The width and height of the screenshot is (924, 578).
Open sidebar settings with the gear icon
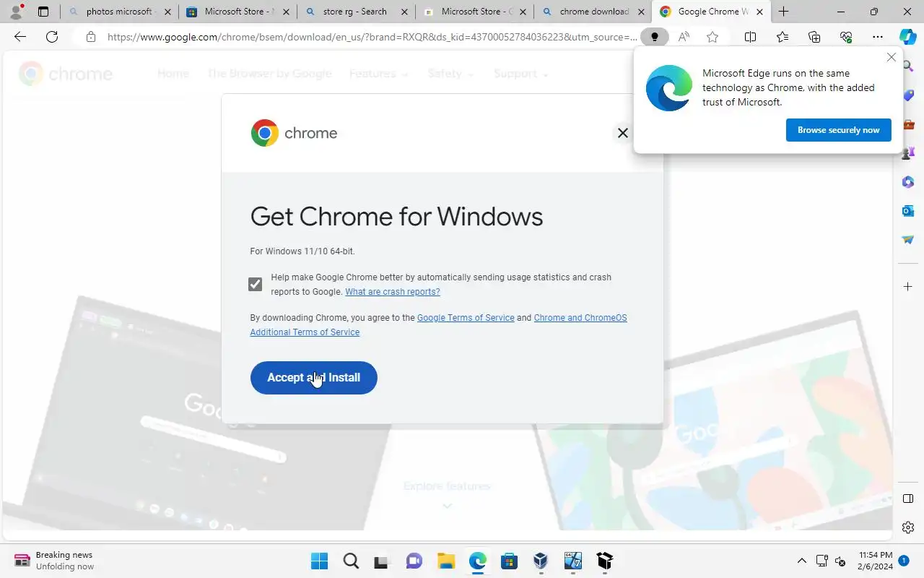(908, 527)
